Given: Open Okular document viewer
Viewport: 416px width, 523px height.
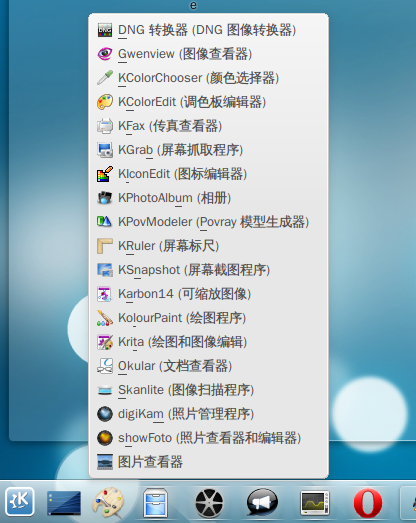Looking at the screenshot, I should (209, 366).
